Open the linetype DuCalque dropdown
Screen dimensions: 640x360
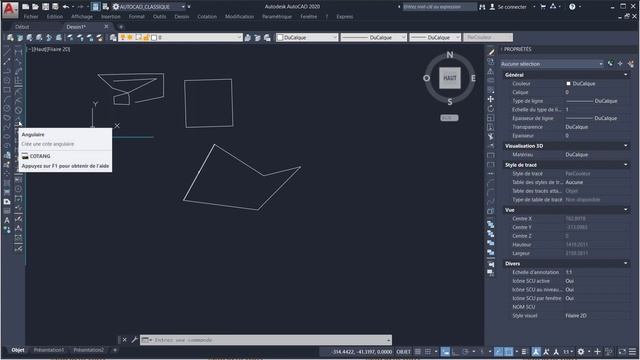(374, 38)
